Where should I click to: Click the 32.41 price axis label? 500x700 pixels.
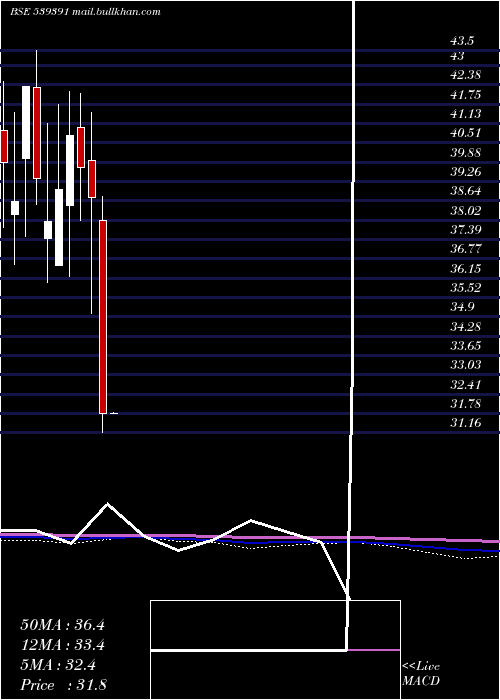point(466,384)
